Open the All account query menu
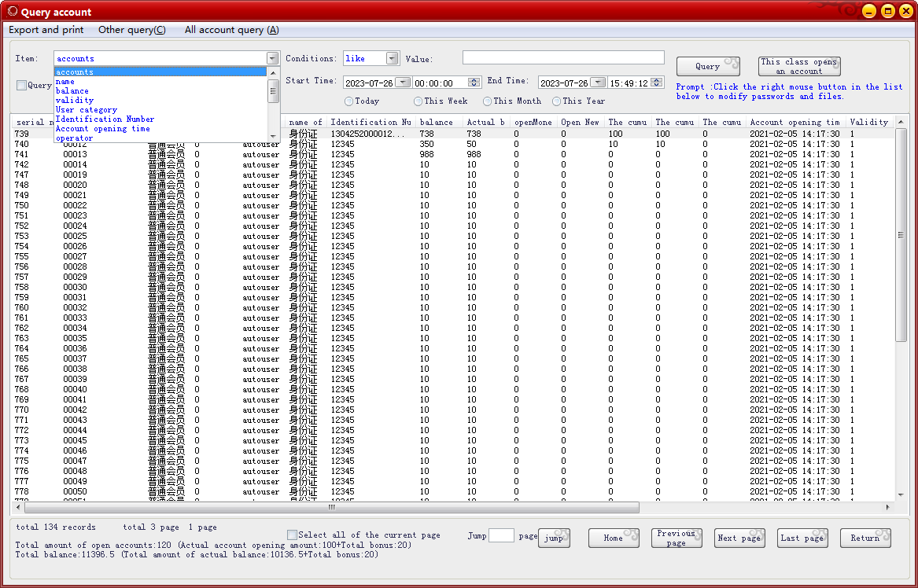The image size is (918, 588). pyautogui.click(x=232, y=30)
